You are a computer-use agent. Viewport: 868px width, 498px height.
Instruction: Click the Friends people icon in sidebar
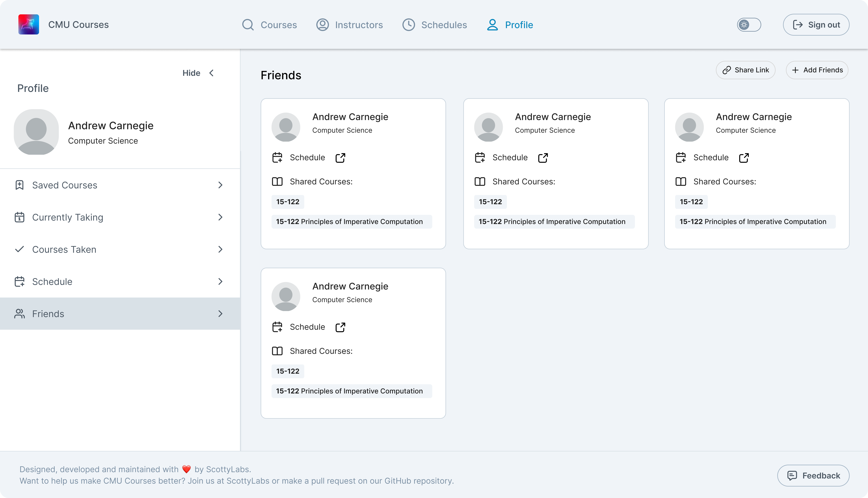[20, 314]
